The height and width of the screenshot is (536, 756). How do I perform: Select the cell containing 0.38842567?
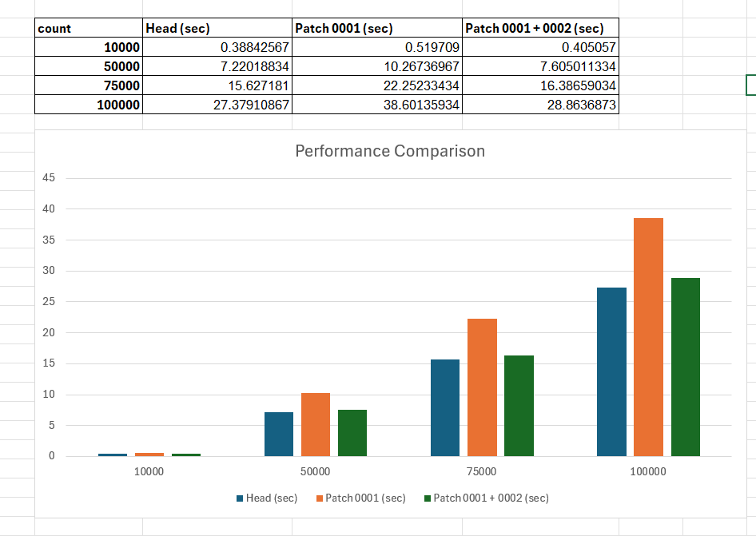pos(217,48)
